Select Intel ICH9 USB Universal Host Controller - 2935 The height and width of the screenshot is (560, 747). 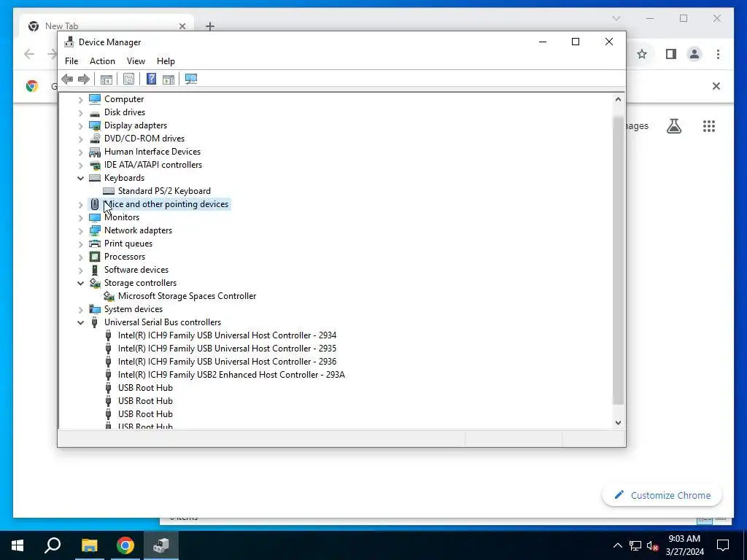(227, 349)
